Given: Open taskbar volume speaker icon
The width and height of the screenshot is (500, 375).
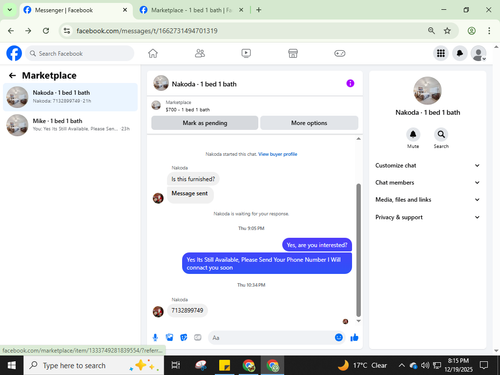Looking at the screenshot, I should click(x=425, y=366).
